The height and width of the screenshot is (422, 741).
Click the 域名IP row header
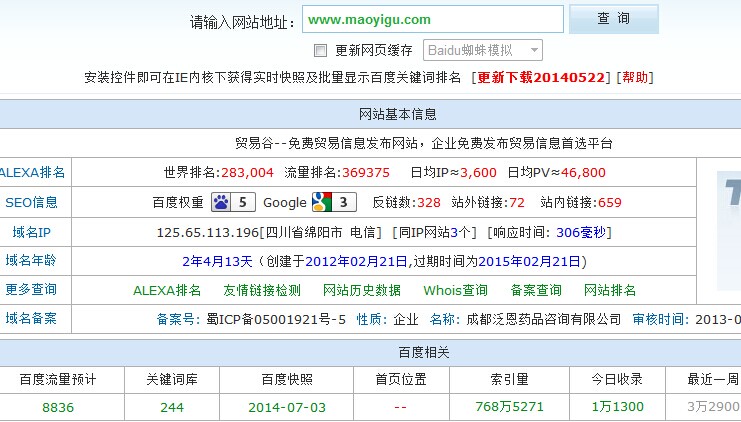[31, 232]
